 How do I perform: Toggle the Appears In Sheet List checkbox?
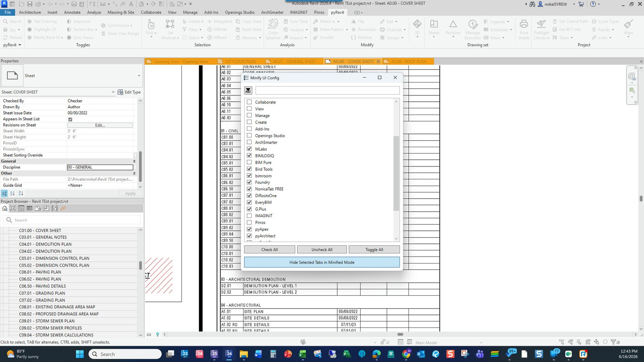[70, 119]
